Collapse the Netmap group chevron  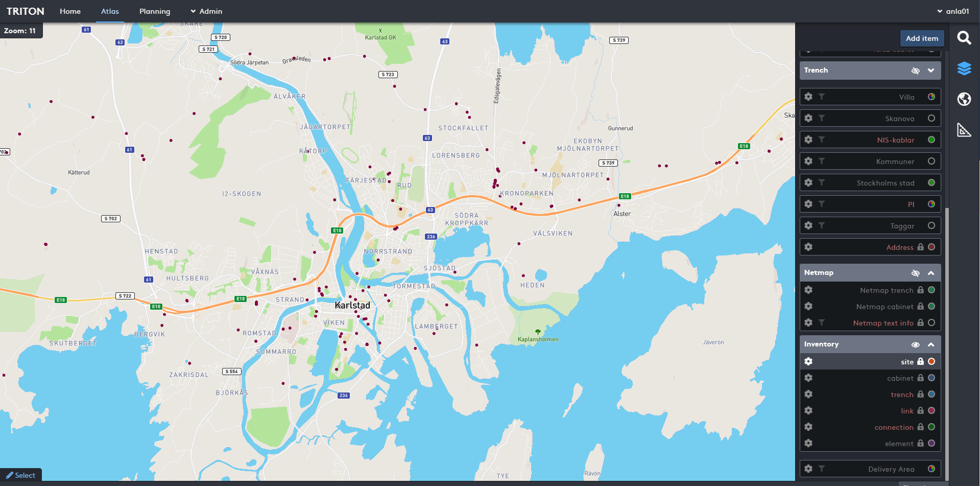tap(931, 273)
